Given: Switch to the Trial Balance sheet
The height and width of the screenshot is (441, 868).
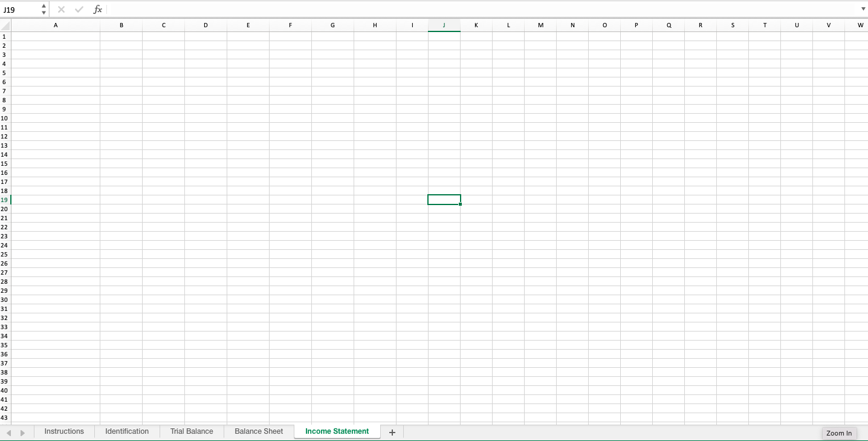Looking at the screenshot, I should (192, 431).
